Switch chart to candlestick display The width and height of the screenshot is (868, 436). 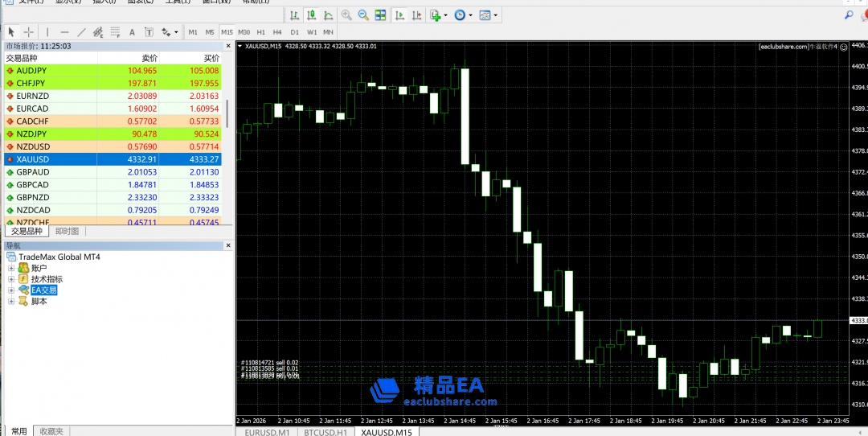coord(312,14)
